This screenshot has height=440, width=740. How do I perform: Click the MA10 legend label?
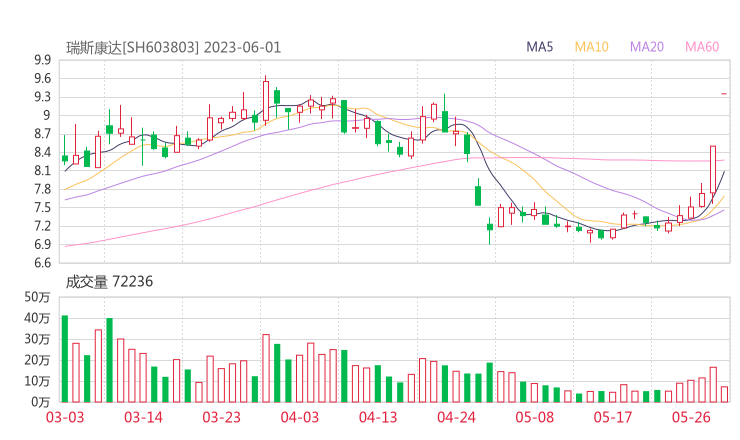point(591,47)
